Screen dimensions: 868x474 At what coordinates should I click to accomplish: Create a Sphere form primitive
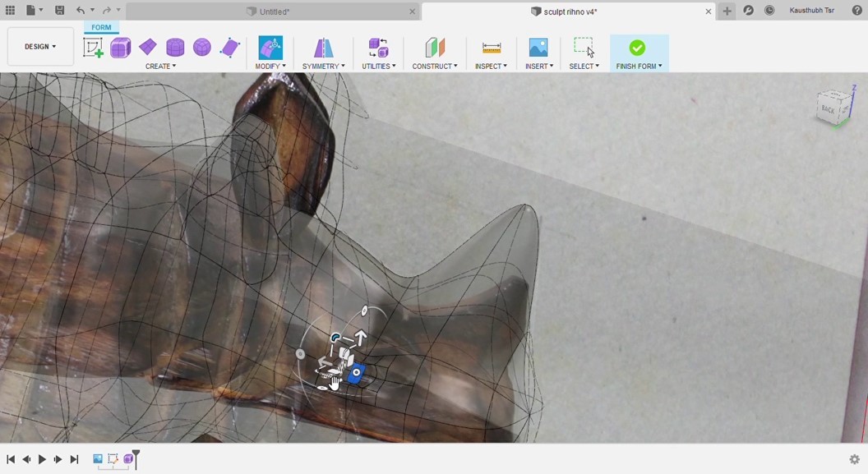pyautogui.click(x=202, y=48)
